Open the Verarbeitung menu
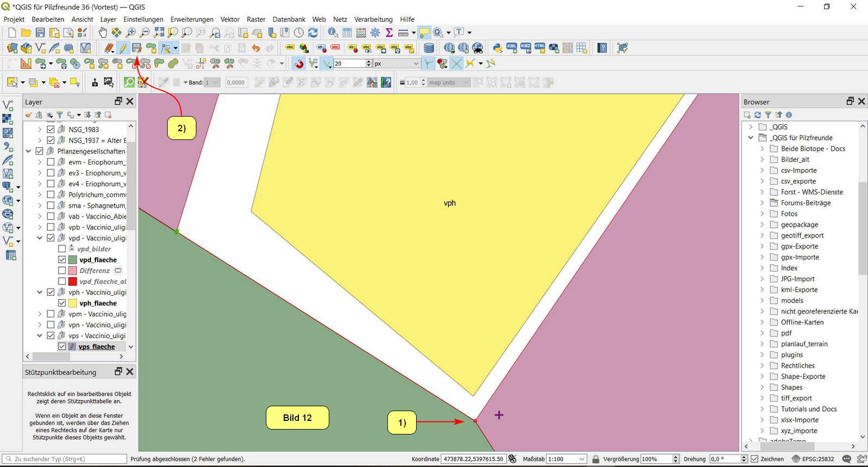Image resolution: width=868 pixels, height=467 pixels. [x=373, y=19]
